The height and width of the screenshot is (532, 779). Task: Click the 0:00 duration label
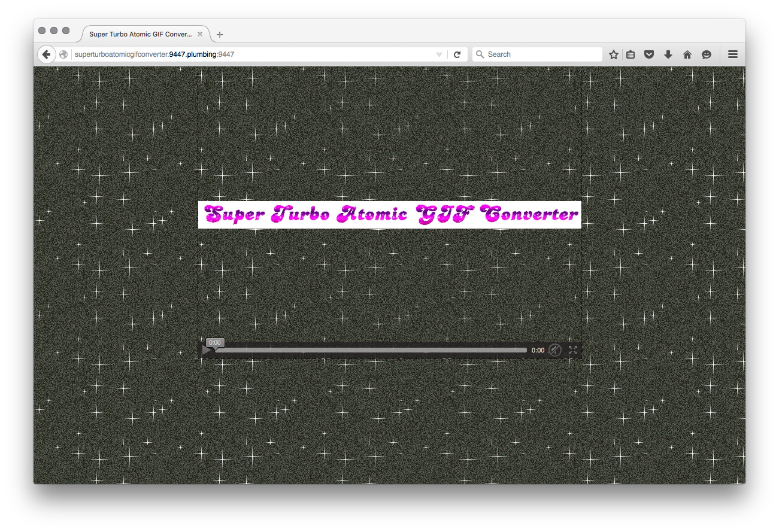pos(538,351)
